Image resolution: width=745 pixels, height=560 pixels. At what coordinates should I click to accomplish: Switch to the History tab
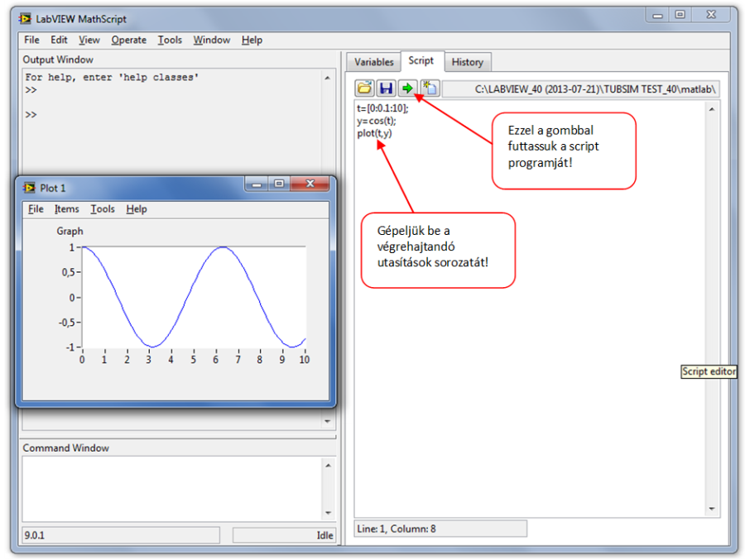tap(468, 62)
